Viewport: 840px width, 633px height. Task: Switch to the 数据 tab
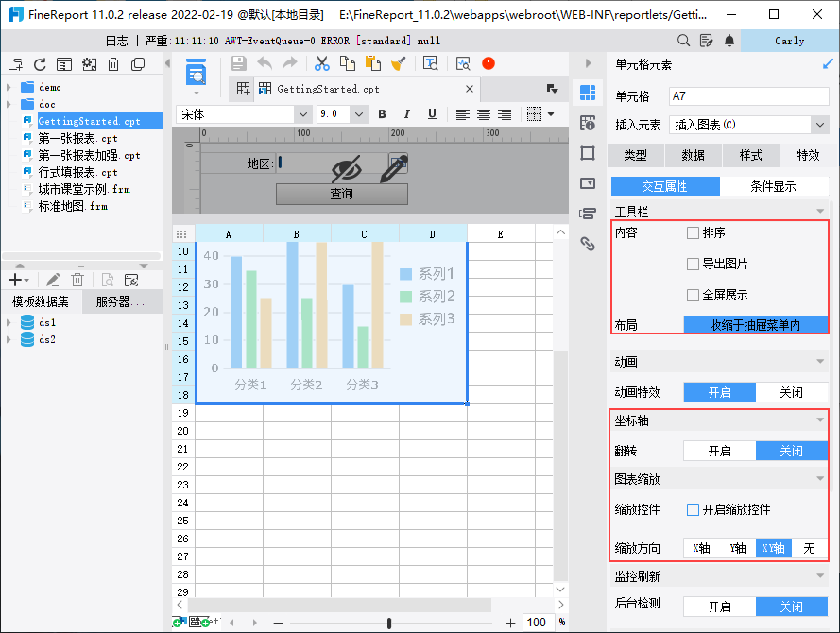[694, 155]
